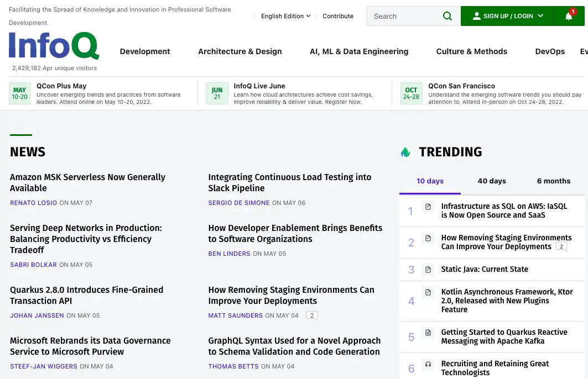Open trending Quarkus Reactive Messaging Kafka article

(504, 336)
